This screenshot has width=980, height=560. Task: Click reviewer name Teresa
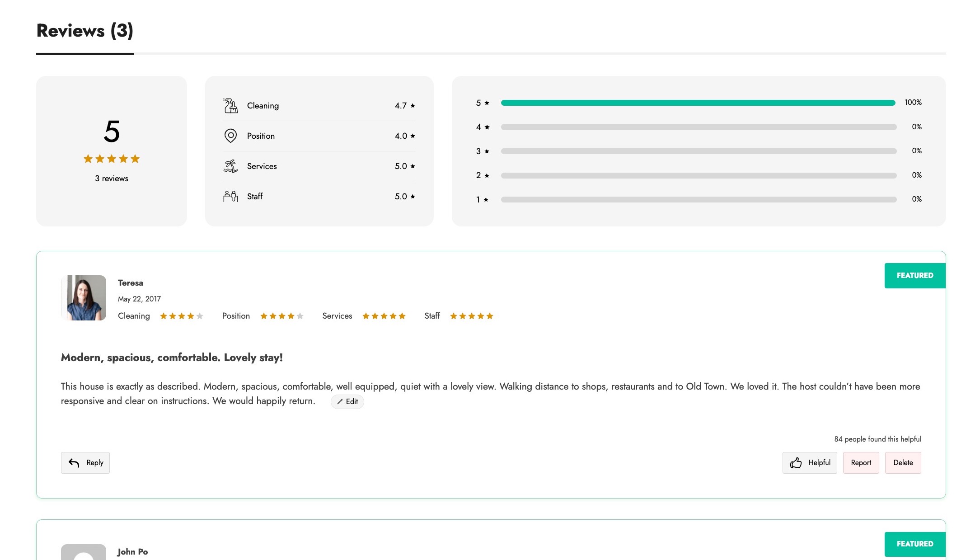pos(130,283)
